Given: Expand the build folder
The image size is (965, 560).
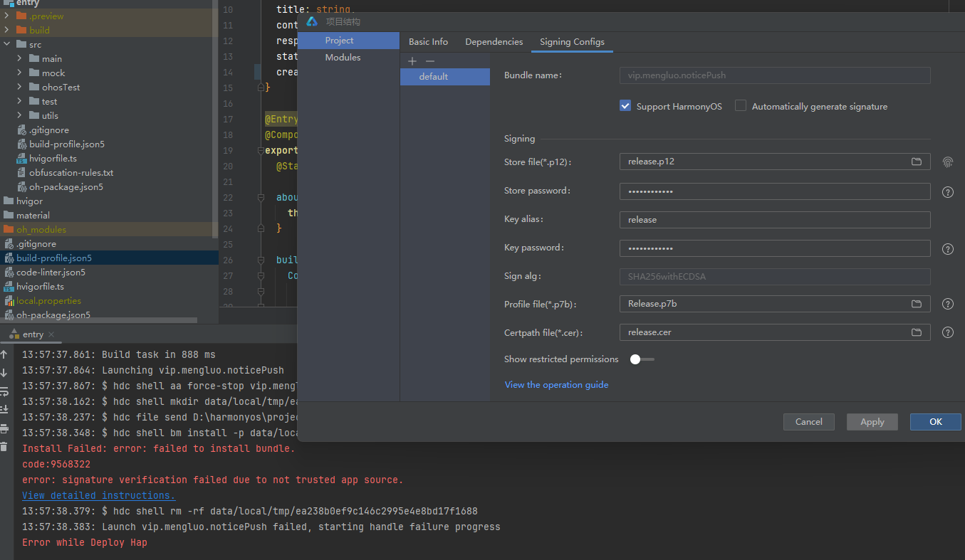Looking at the screenshot, I should (x=6, y=30).
